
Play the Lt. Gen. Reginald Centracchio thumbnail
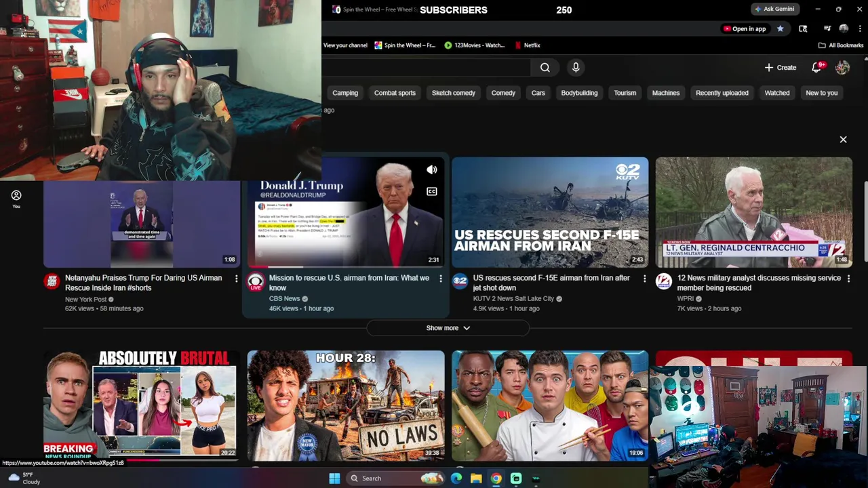[x=753, y=212]
